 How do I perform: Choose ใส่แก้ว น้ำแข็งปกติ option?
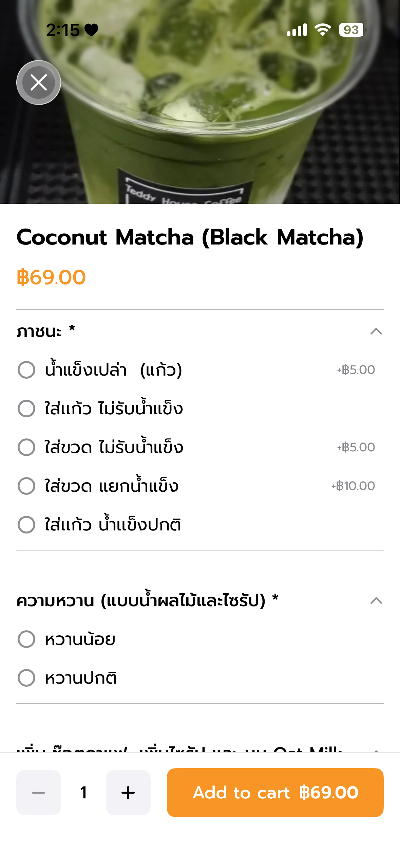coord(200,525)
